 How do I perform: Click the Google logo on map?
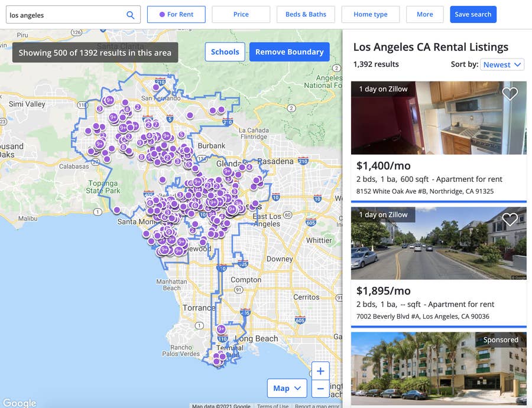coord(20,403)
